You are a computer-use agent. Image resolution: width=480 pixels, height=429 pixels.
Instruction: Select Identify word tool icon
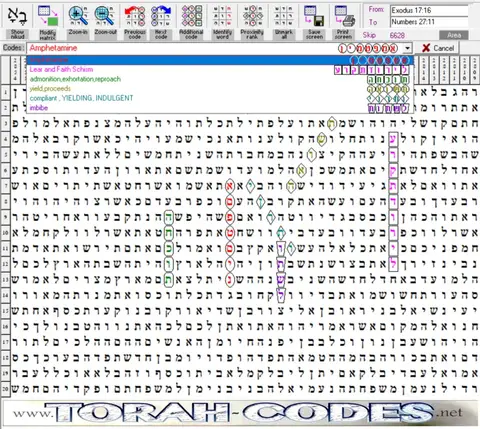click(222, 16)
